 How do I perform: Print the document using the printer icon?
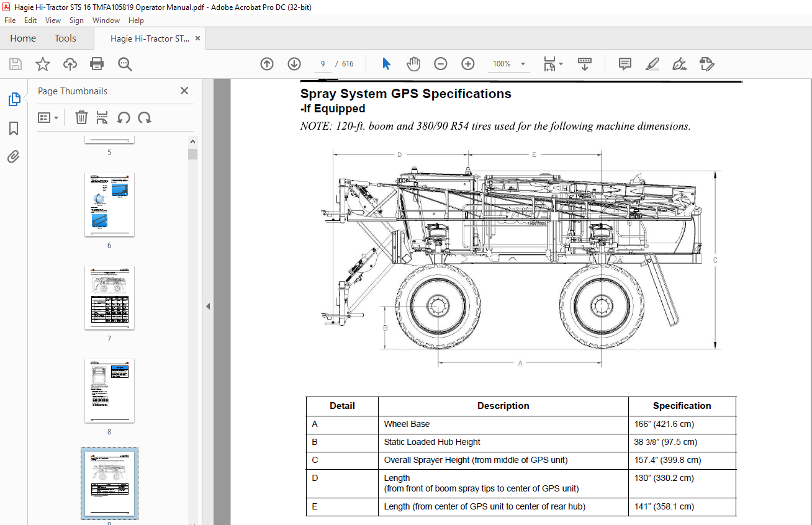97,64
